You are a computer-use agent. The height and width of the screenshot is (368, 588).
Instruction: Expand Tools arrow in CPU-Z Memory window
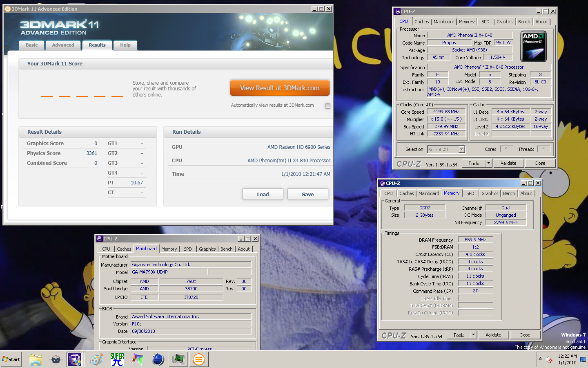pyautogui.click(x=473, y=335)
